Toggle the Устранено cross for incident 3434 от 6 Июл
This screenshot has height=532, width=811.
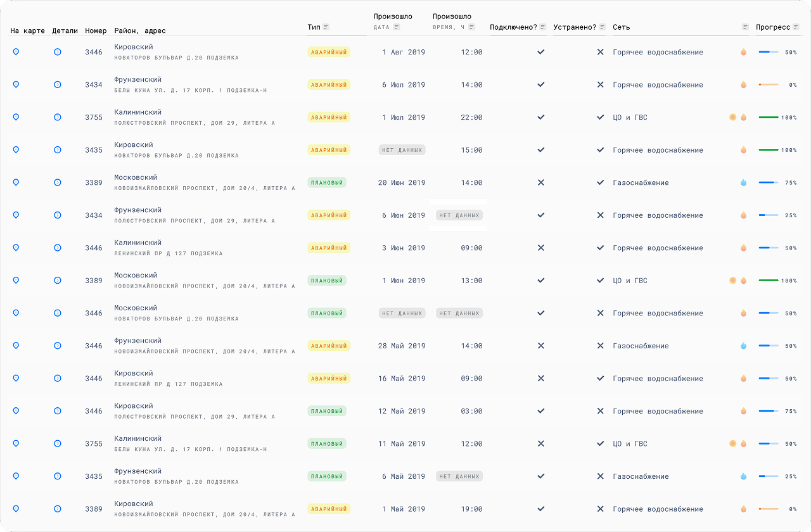click(601, 84)
